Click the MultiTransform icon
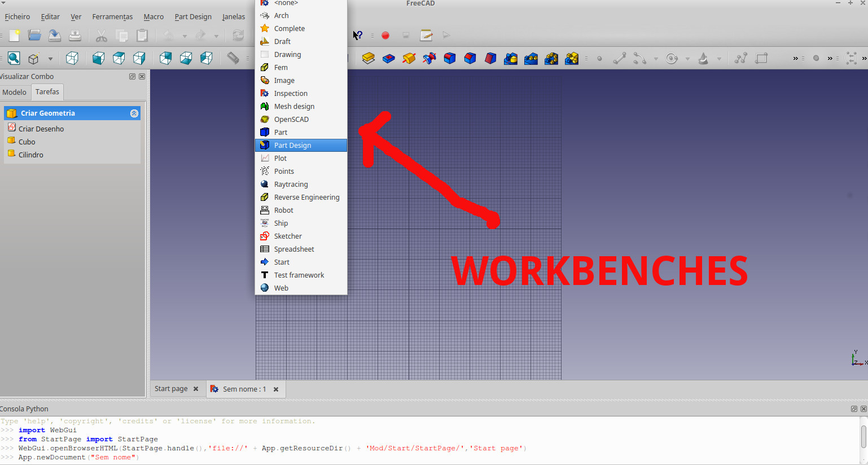 click(x=571, y=58)
